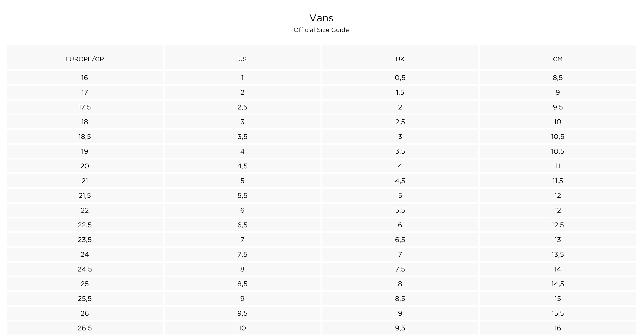The image size is (644, 336).
Task: Click the UK size 0,5 cell
Action: pyautogui.click(x=400, y=77)
